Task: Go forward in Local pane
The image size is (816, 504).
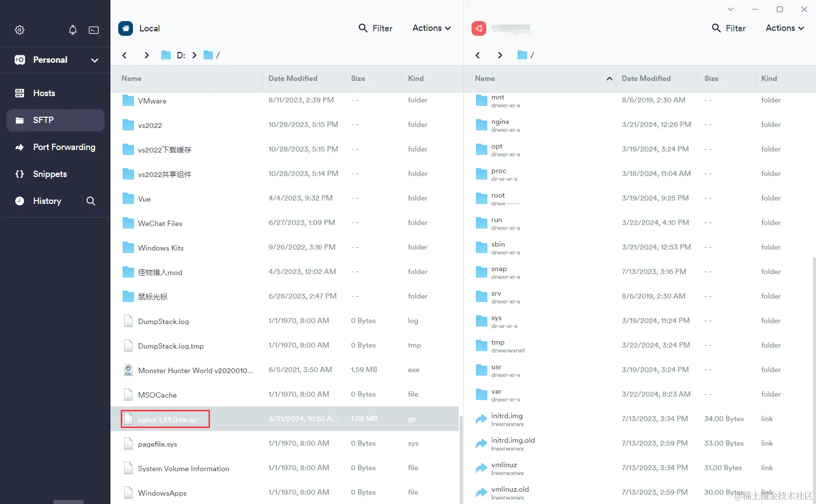Action: tap(147, 55)
